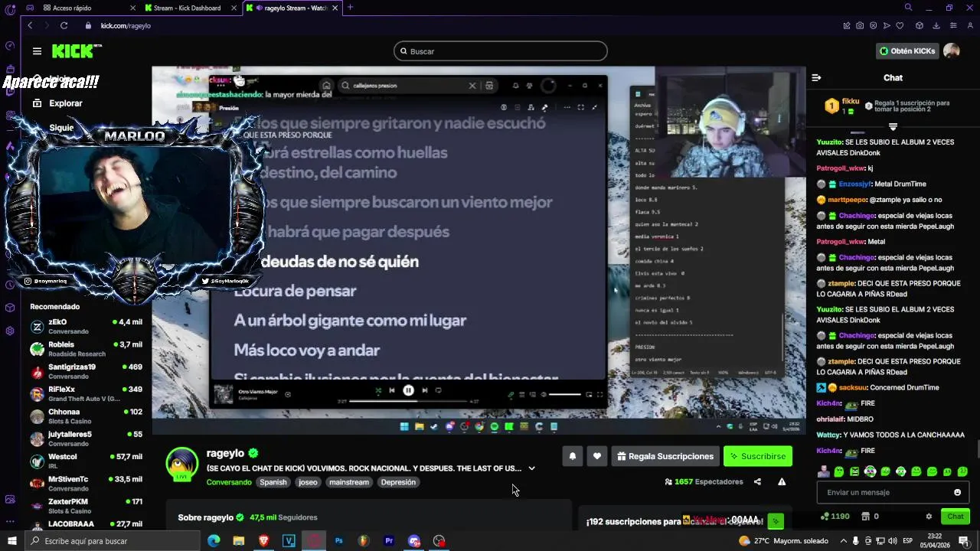Image resolution: width=980 pixels, height=551 pixels.
Task: Open Santigrizas19 recommended channel
Action: [86, 371]
